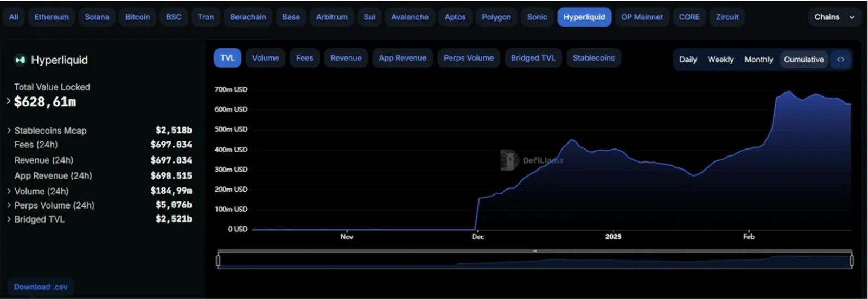The image size is (868, 299).
Task: Set chart grouping to Weekly
Action: [x=720, y=60]
